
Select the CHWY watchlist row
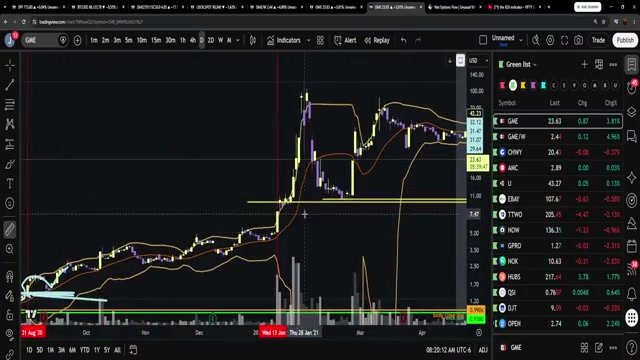coord(558,152)
